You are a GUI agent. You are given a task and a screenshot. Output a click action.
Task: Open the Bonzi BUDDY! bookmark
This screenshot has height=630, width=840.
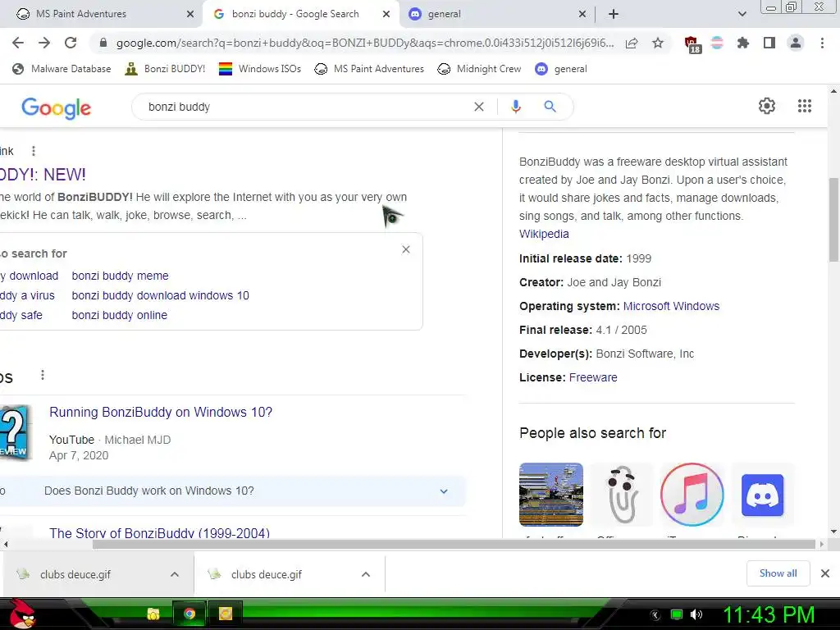[x=165, y=69]
